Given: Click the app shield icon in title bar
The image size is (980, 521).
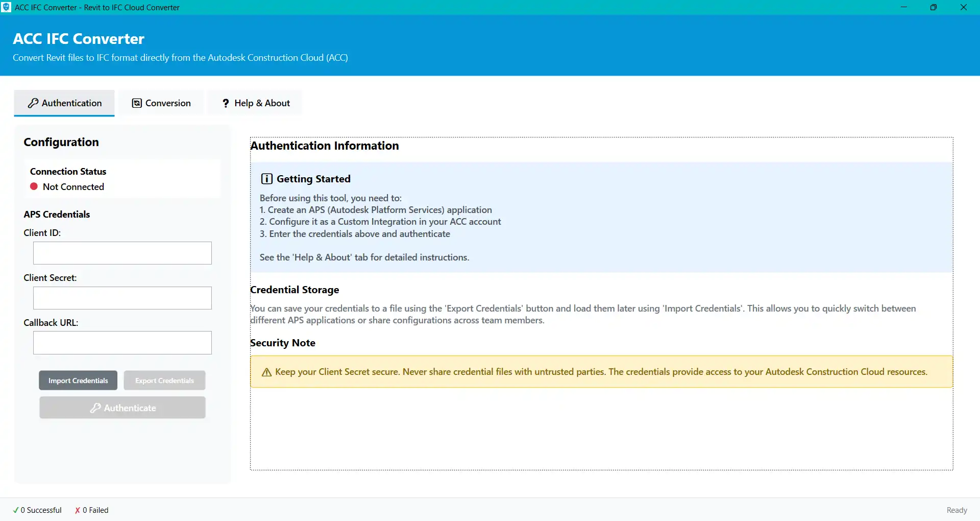Looking at the screenshot, I should coord(6,7).
